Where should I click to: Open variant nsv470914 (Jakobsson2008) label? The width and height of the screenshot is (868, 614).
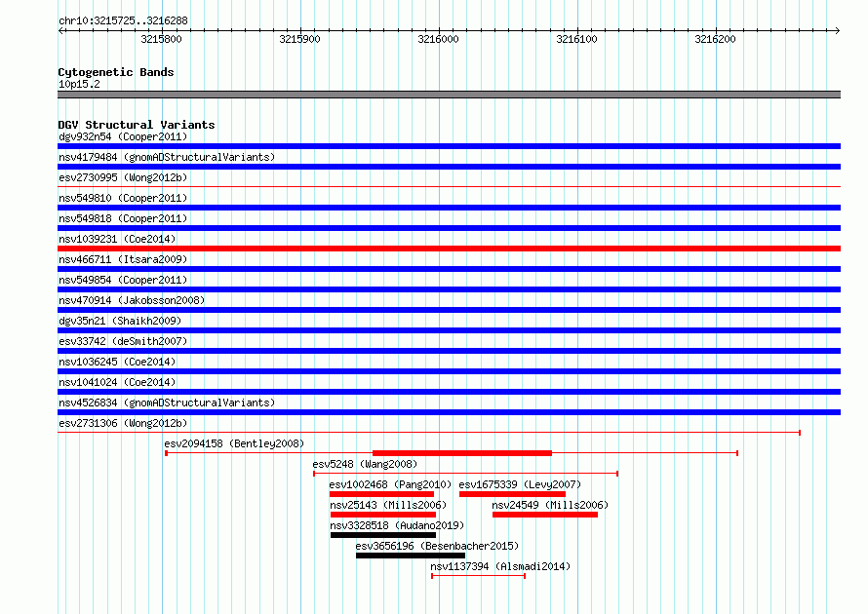pos(132,300)
